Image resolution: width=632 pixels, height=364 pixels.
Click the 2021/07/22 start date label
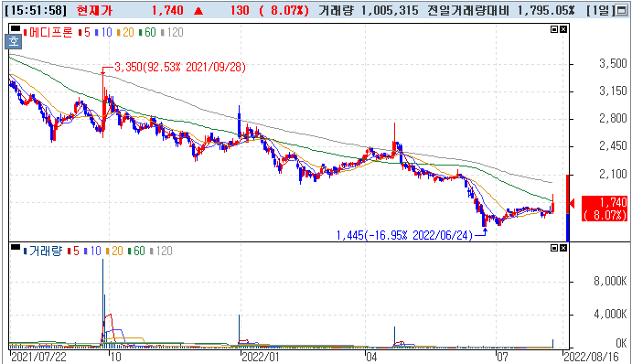pos(38,357)
